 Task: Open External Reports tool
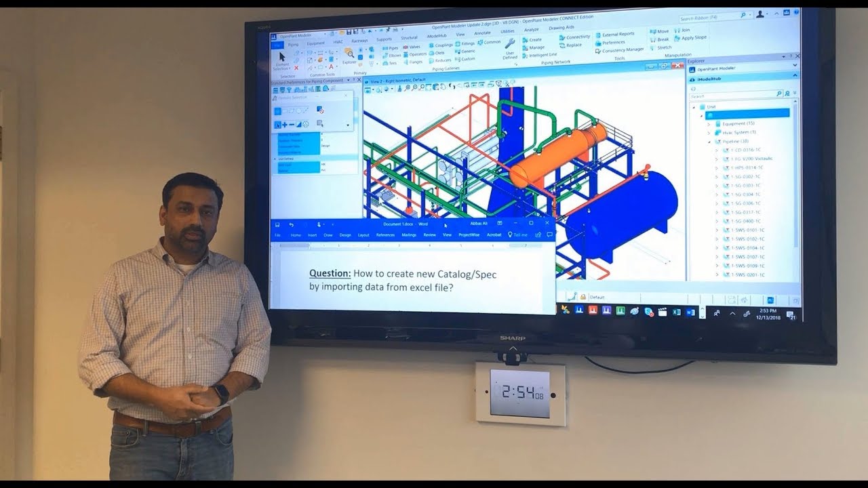point(615,35)
